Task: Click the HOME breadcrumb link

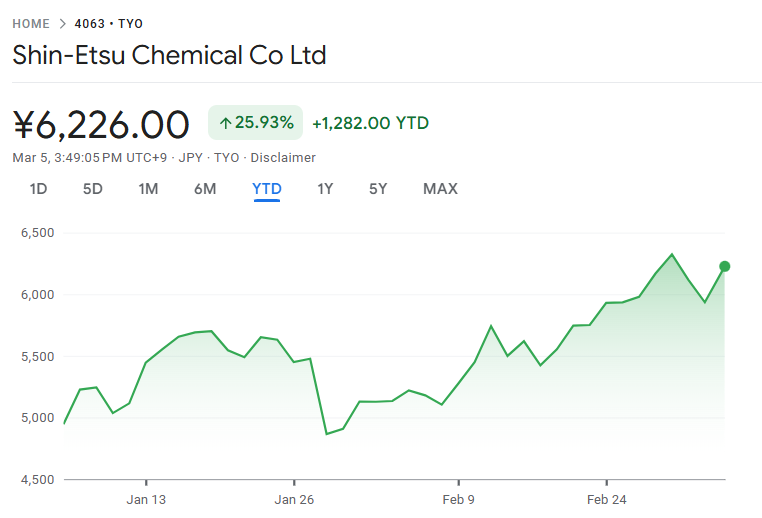Action: click(x=31, y=24)
